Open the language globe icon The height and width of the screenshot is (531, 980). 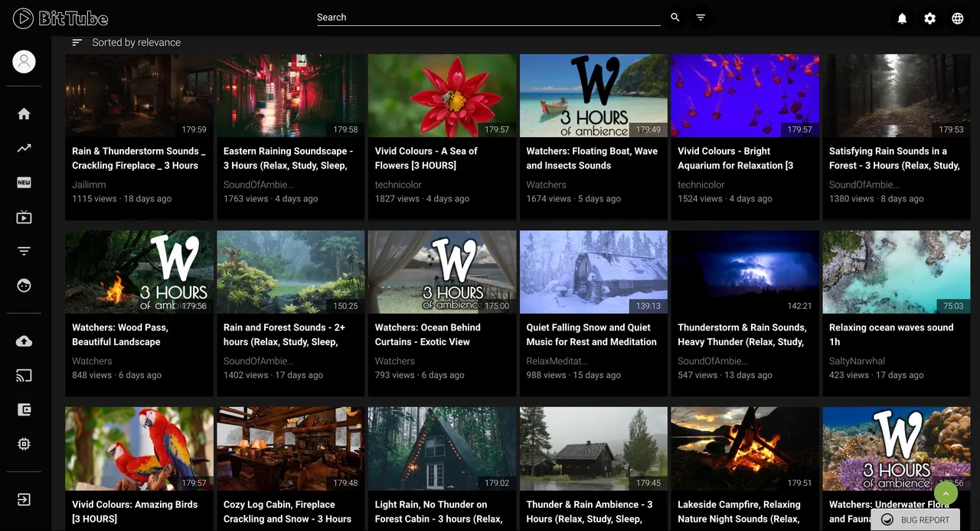(x=957, y=18)
